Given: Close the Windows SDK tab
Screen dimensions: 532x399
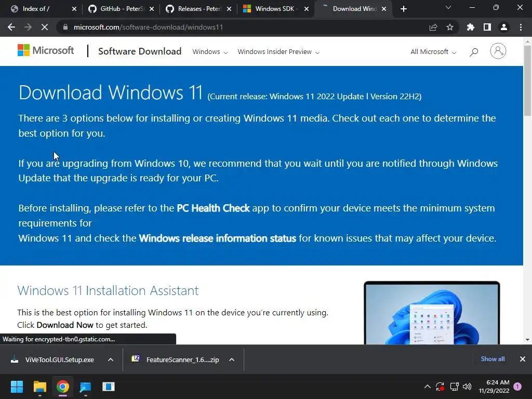Looking at the screenshot, I should pyautogui.click(x=307, y=9).
